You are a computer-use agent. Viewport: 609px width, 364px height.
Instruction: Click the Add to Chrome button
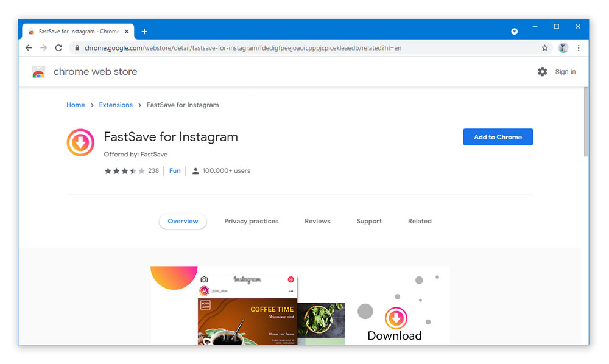point(498,137)
